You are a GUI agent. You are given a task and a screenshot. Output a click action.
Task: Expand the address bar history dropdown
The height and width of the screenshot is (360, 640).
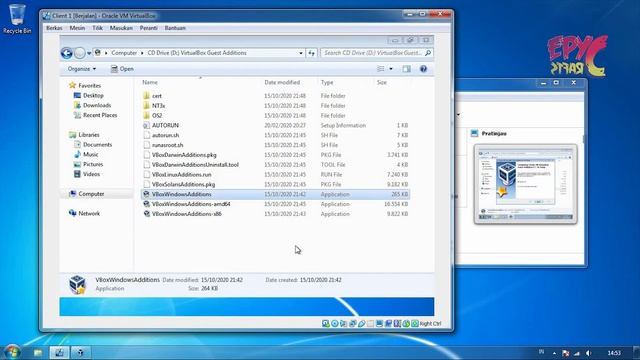pyautogui.click(x=301, y=53)
